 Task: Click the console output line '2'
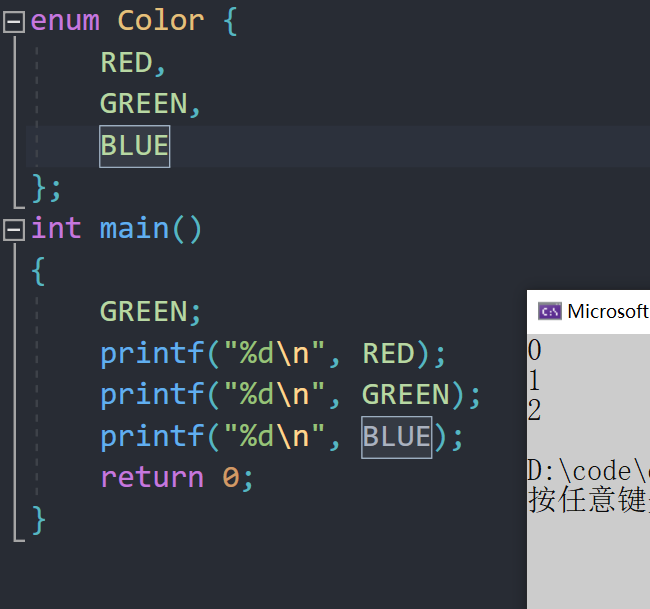tap(534, 410)
